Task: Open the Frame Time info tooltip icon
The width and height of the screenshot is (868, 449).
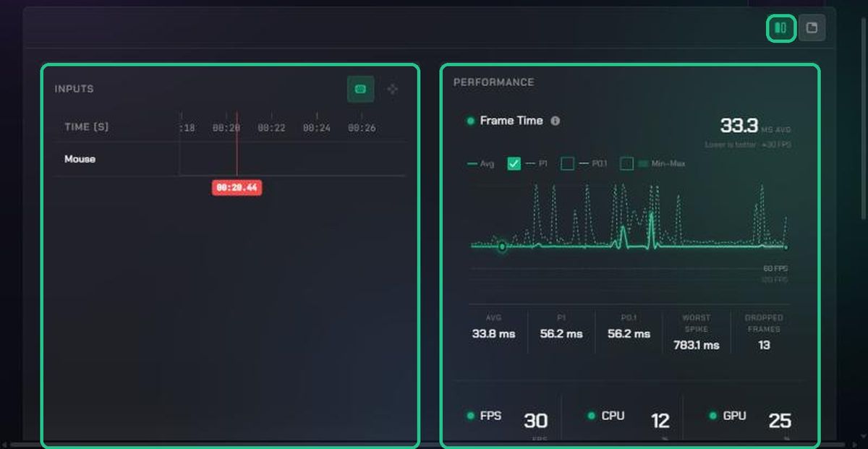Action: 556,121
